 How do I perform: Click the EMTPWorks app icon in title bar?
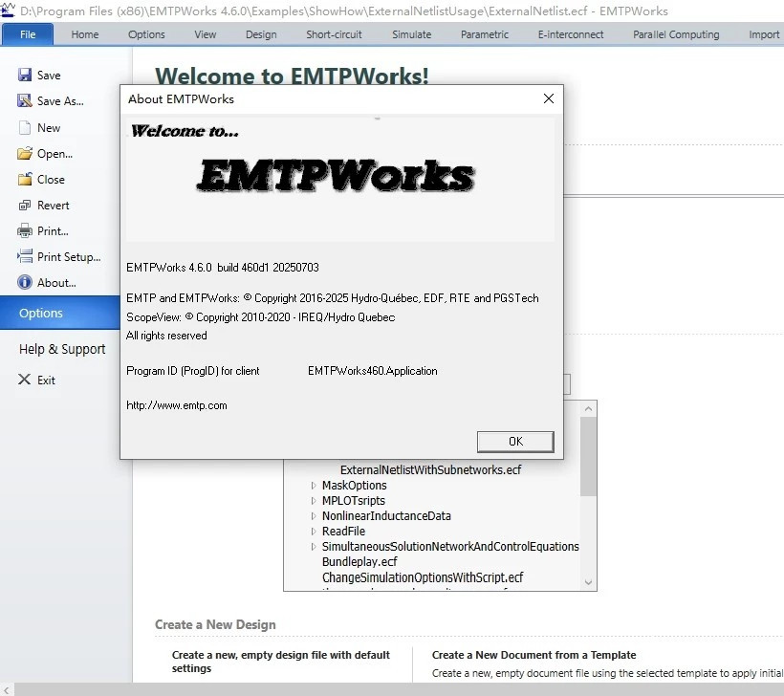click(8, 10)
